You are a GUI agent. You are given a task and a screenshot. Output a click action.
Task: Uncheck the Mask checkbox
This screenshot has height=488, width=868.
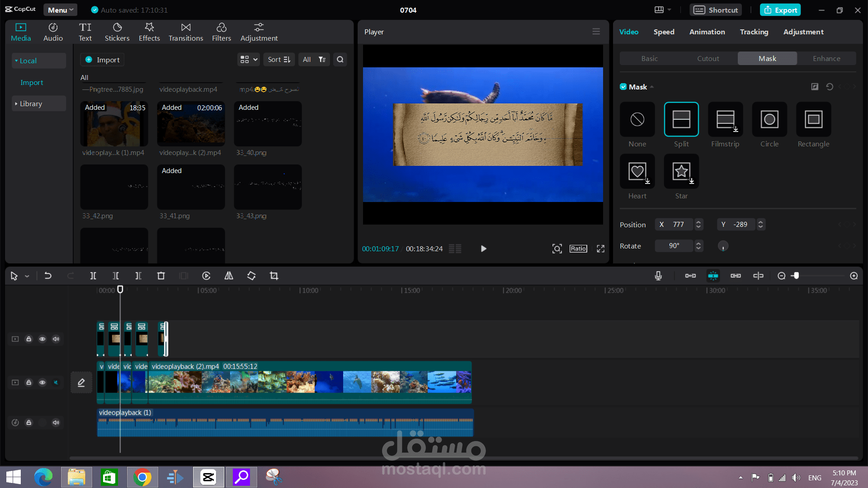point(623,87)
